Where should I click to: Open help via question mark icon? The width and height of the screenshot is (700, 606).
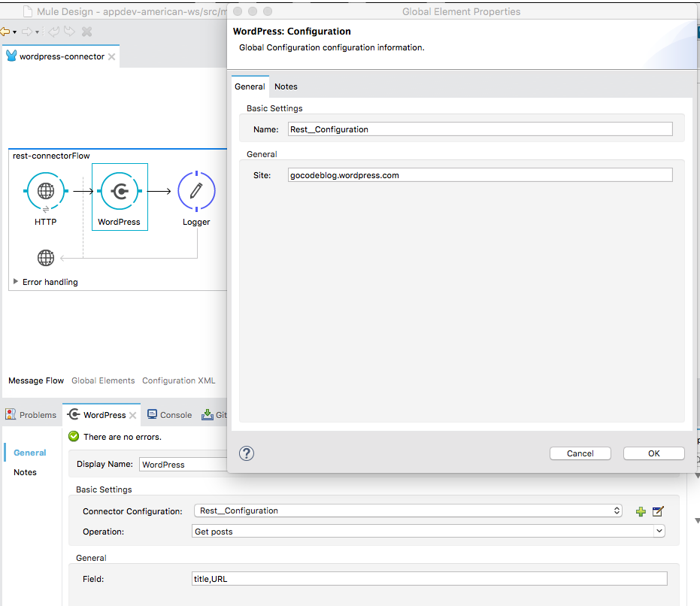(247, 453)
